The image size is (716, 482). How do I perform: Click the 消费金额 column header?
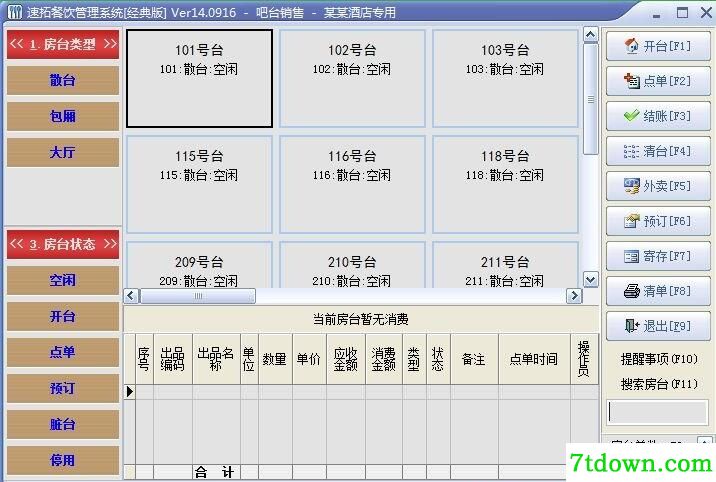(384, 359)
